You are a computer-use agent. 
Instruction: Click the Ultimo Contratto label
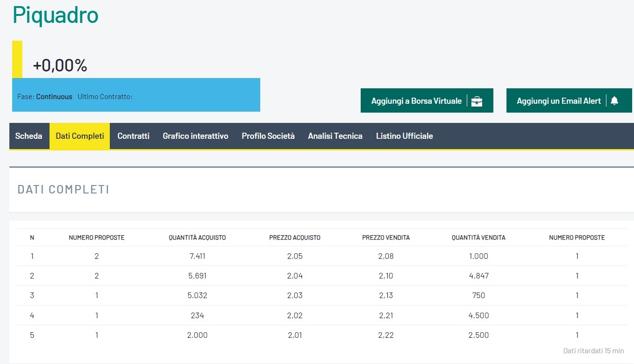105,97
